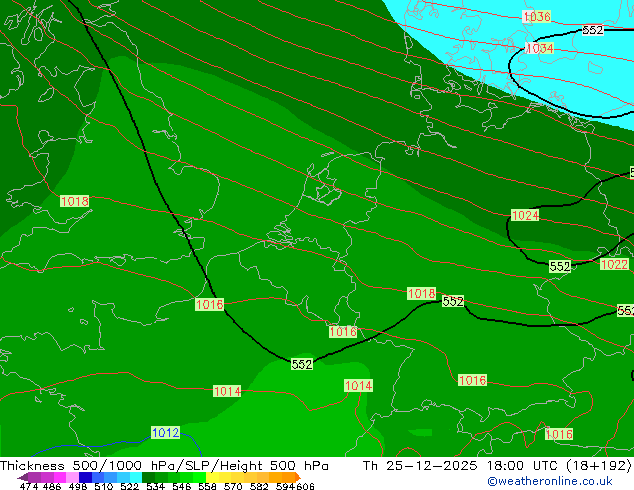Viewport: 634px width, 490px height.
Task: Click the 552 label inside cyan area
Action: coord(593,30)
